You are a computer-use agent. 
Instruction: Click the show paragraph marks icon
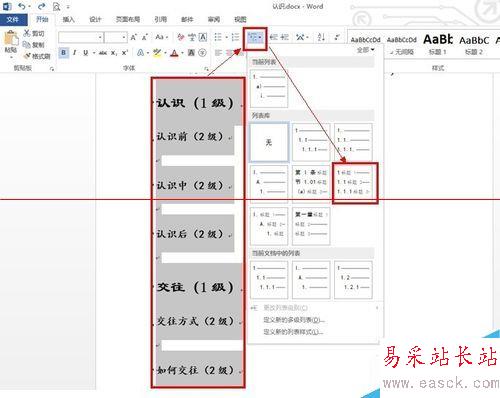tap(337, 37)
